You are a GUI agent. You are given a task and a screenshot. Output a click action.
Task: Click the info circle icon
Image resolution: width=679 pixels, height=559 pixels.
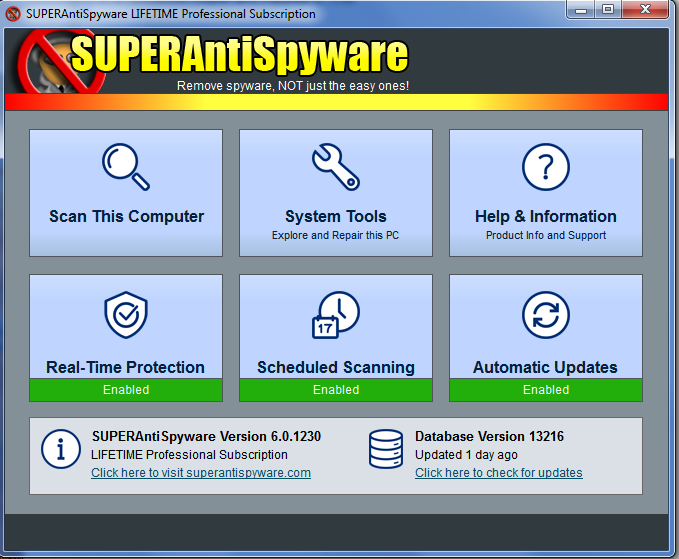click(x=61, y=449)
